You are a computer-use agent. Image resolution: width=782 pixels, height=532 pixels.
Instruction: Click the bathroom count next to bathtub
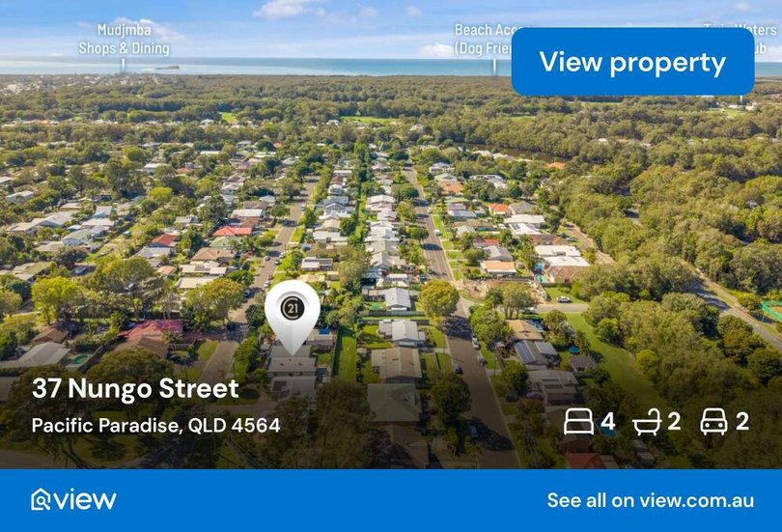pos(674,422)
